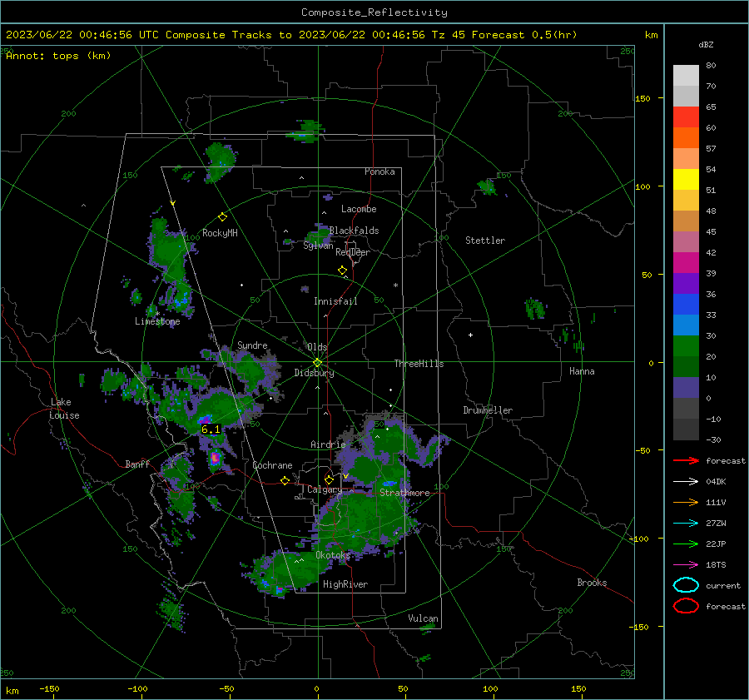Click the red forecast ellipse legend icon
749x700 pixels.
(x=686, y=606)
